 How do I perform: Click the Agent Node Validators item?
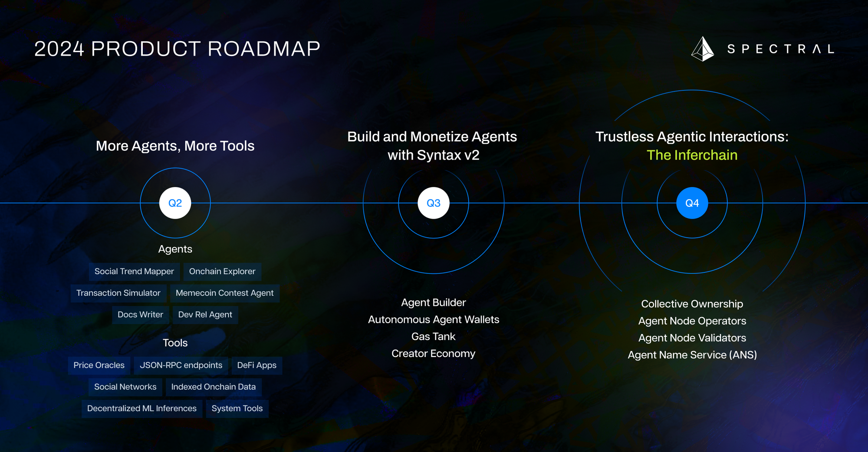[692, 338]
